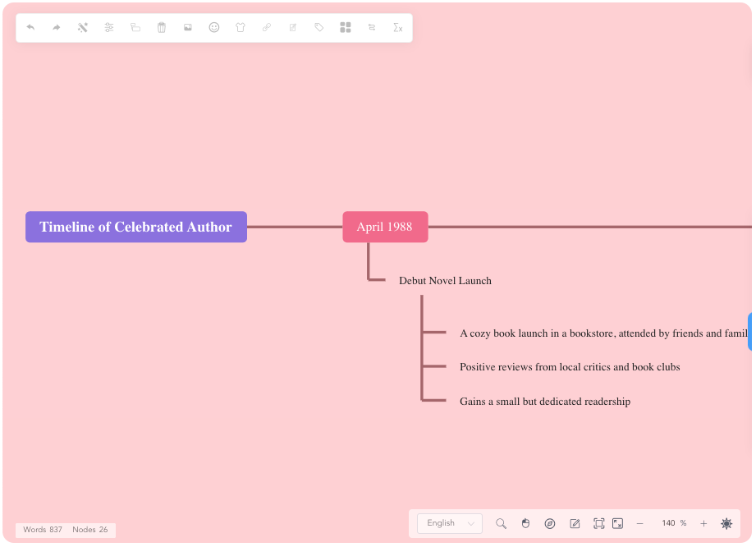Click the Words 837 counter
This screenshot has width=756, height=547.
[x=43, y=530]
